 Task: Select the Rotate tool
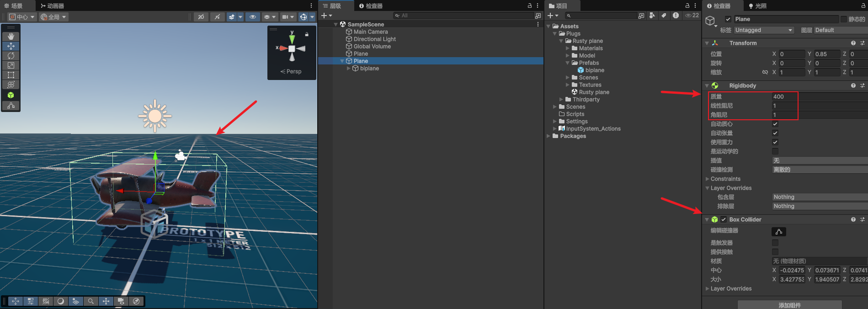(11, 55)
